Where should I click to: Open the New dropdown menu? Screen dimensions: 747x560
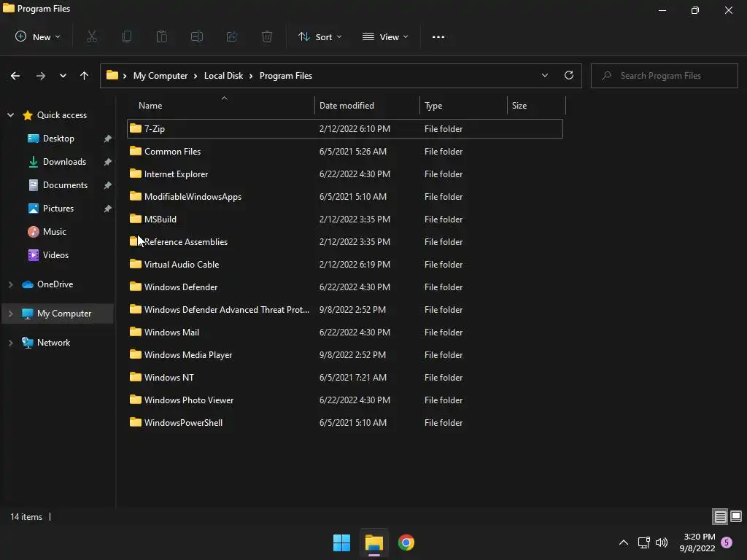38,36
